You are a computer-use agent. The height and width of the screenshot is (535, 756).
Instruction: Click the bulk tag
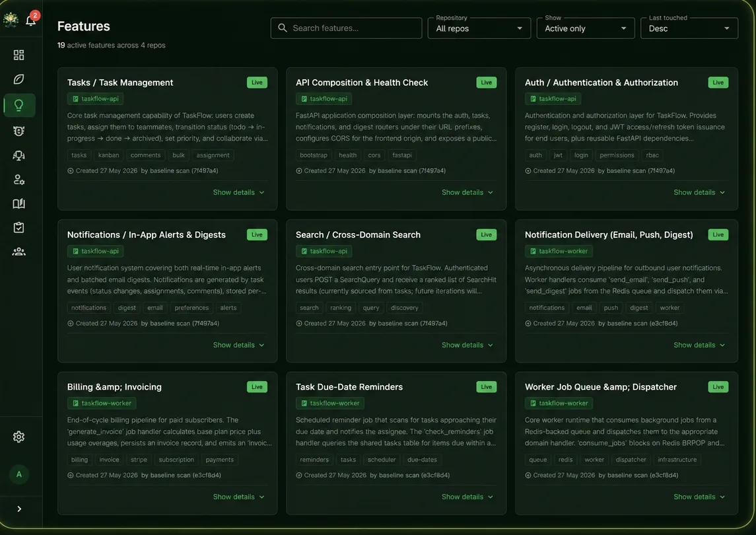[x=178, y=155]
